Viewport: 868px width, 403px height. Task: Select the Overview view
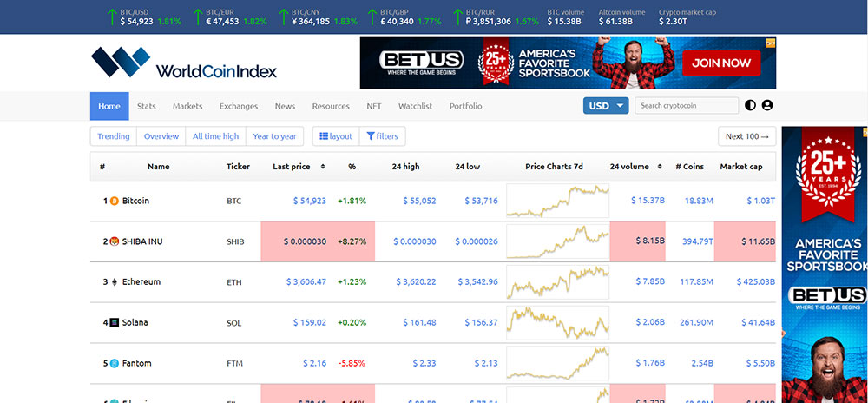[x=161, y=136]
